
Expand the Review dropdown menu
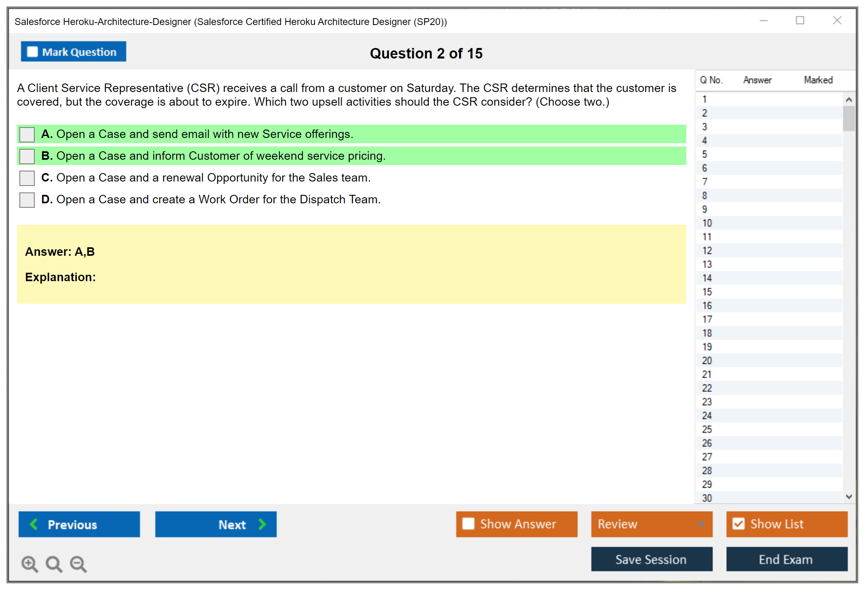(700, 524)
